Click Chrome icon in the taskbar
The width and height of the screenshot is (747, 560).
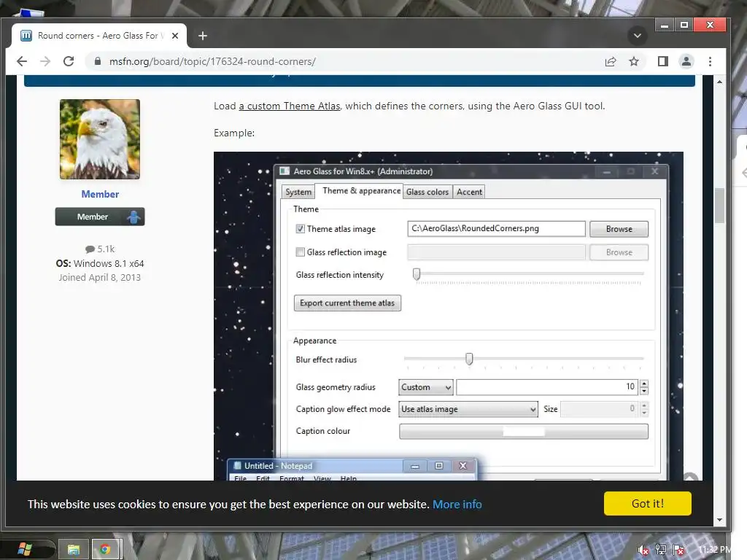point(105,550)
